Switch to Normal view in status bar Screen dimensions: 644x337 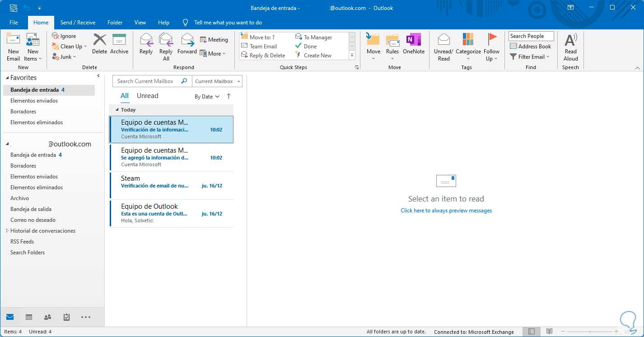532,332
